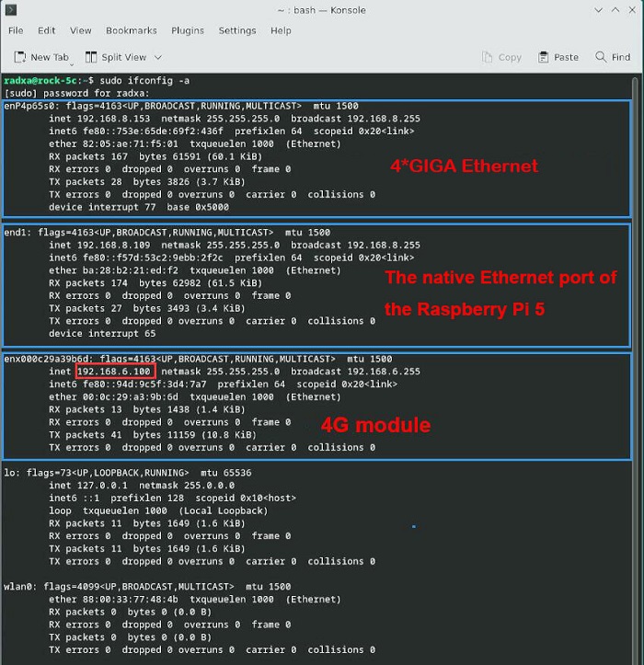Open the View menu
The height and width of the screenshot is (665, 644).
click(x=81, y=30)
